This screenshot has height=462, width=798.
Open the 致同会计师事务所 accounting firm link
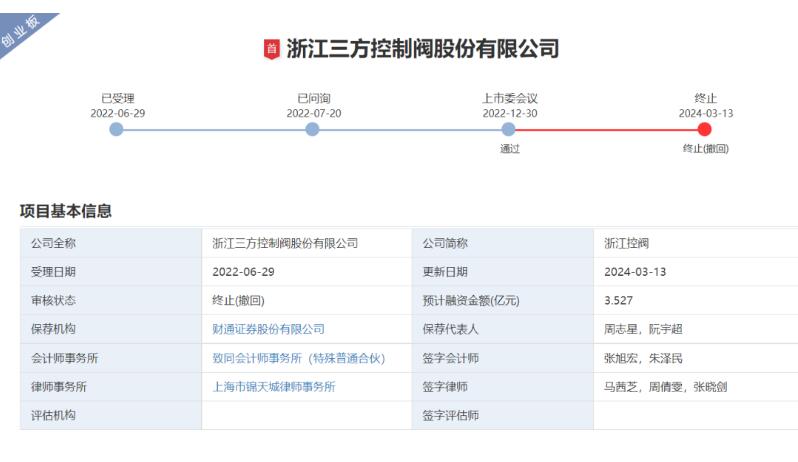(x=298, y=358)
